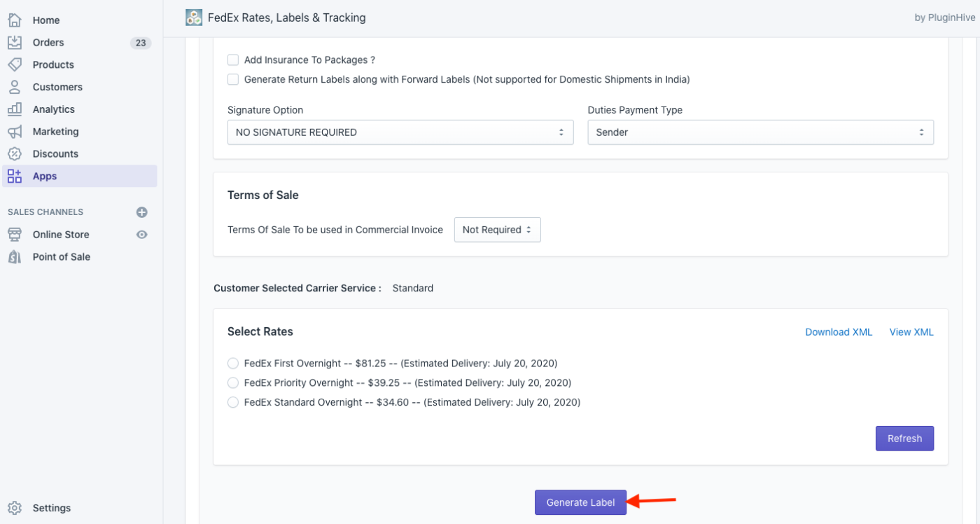The image size is (980, 524).
Task: Enable Add Insurance To Packages checkbox
Action: coord(233,60)
